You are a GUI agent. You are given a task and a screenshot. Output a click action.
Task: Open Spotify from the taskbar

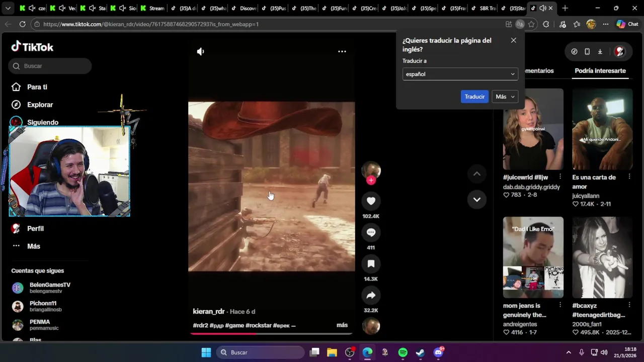coord(403,352)
